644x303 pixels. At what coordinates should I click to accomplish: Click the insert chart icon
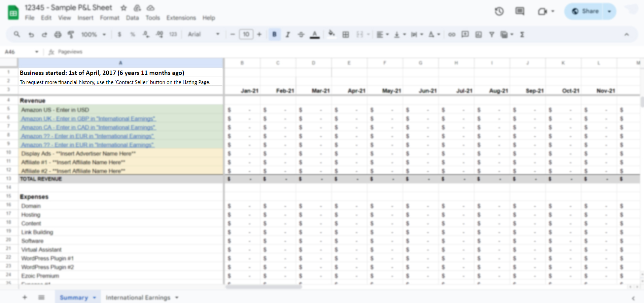point(478,34)
